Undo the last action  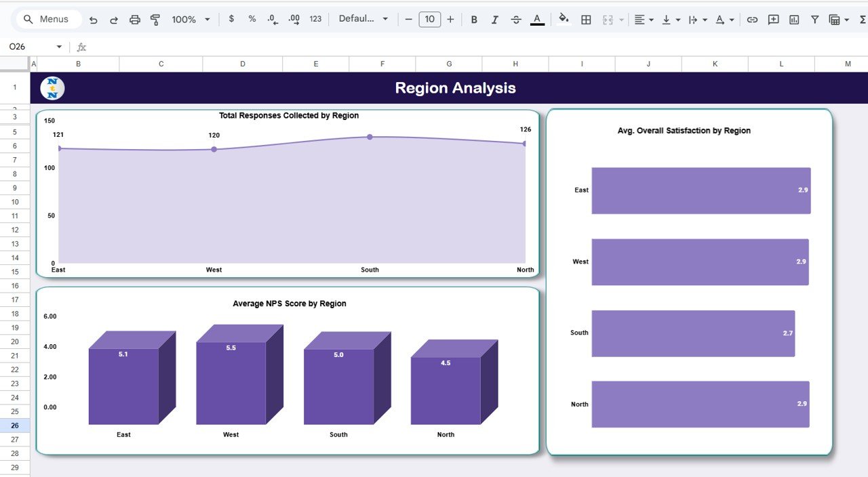(94, 19)
